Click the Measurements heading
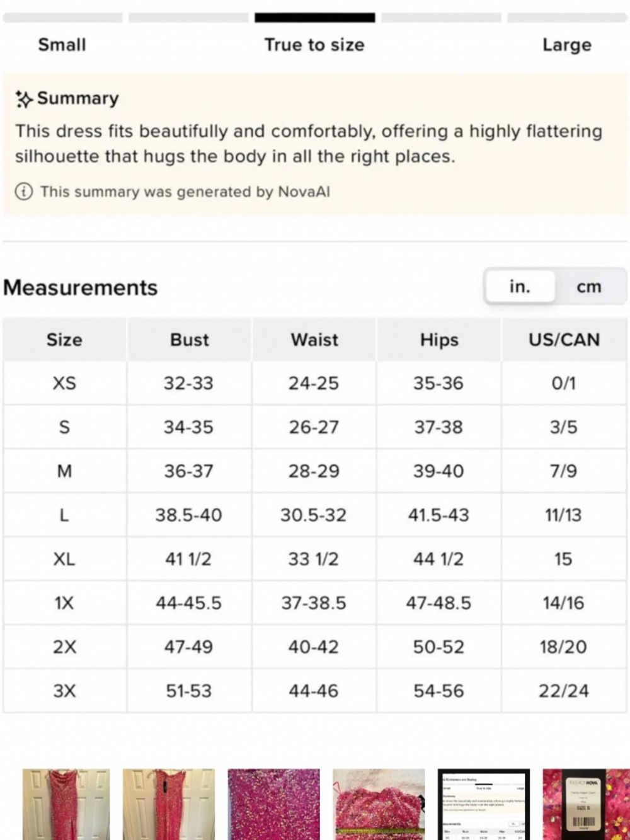The height and width of the screenshot is (840, 630). pyautogui.click(x=81, y=287)
